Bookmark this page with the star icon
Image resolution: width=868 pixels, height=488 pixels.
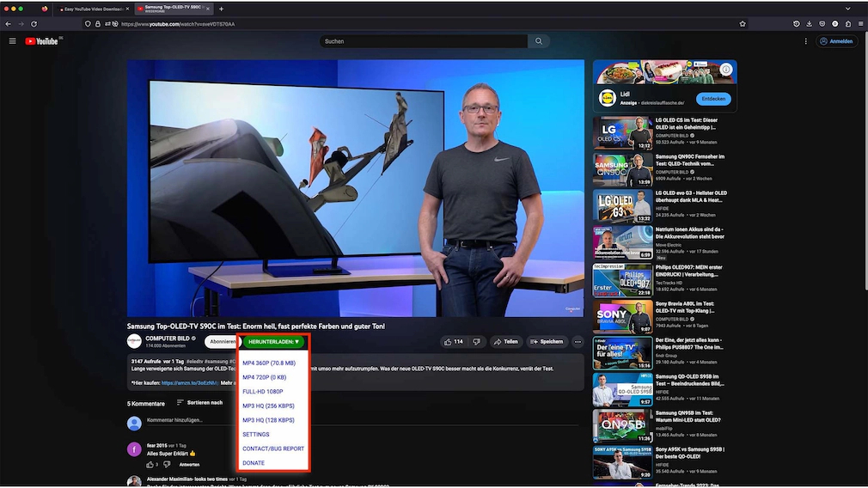click(x=743, y=24)
